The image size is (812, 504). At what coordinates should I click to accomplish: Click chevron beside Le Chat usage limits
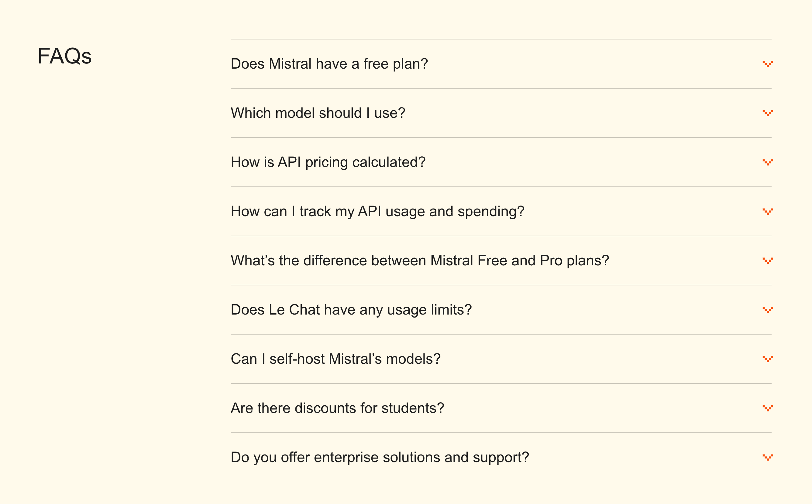768,310
